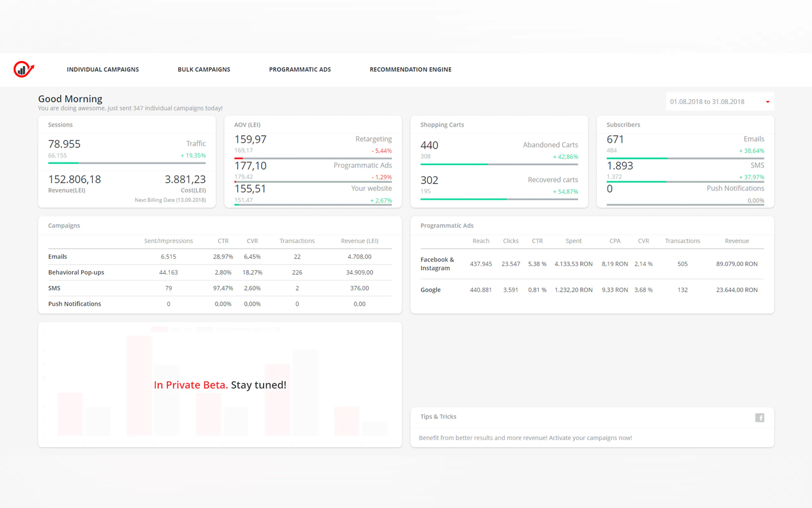812x508 pixels.
Task: Select the 01.08.2018 to 31.08.2018 date field
Action: [x=707, y=101]
